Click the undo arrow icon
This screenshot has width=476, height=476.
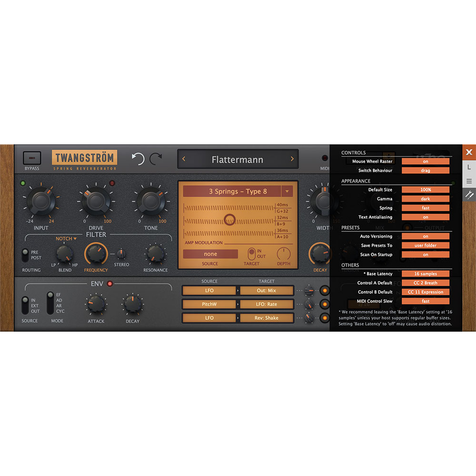(x=138, y=159)
